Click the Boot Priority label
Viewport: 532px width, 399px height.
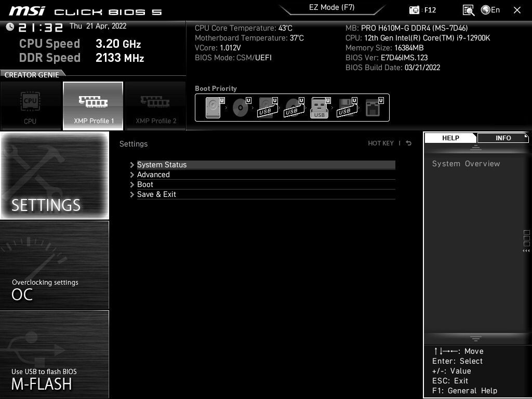[x=216, y=88]
